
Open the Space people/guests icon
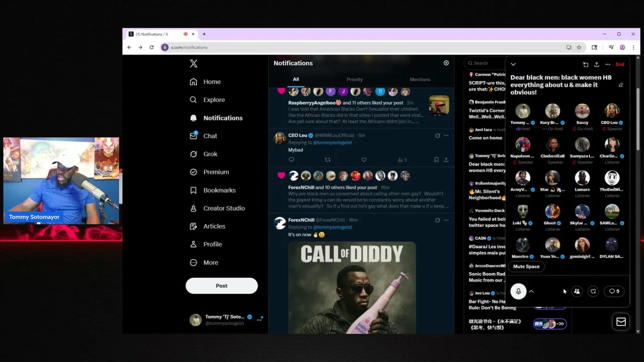[577, 291]
